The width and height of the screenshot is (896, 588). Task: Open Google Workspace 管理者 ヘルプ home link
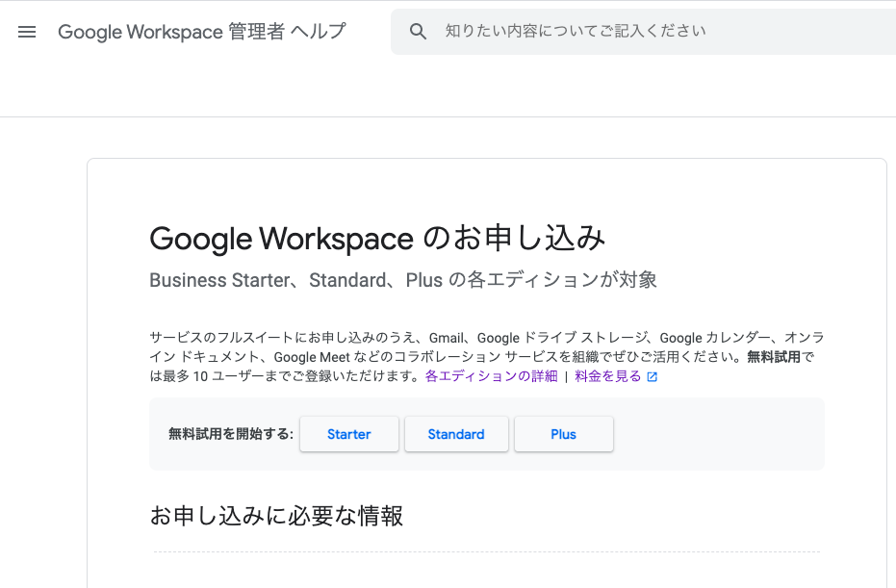[x=202, y=32]
